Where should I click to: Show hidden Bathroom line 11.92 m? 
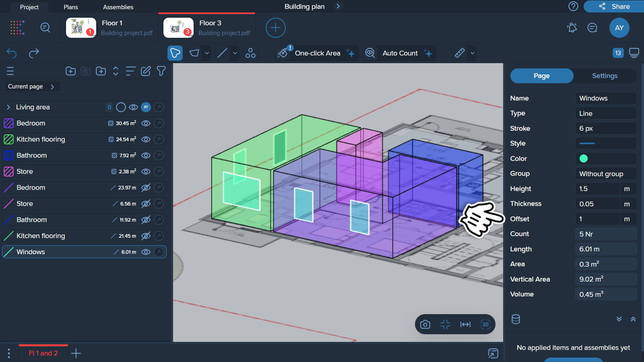[x=146, y=220]
